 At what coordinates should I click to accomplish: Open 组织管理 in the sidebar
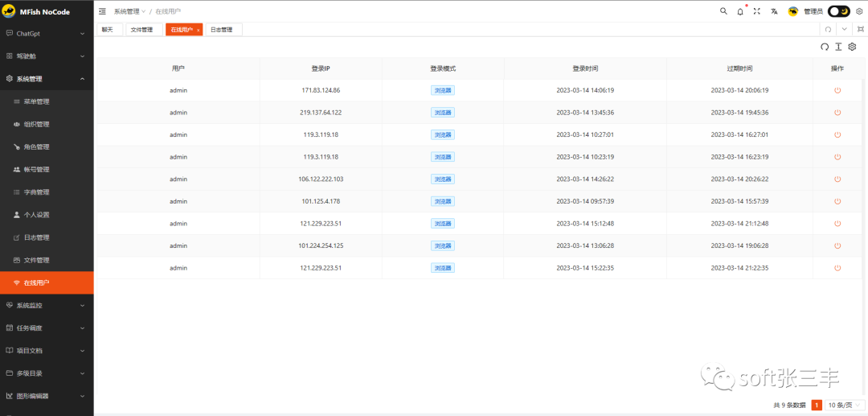(x=47, y=125)
